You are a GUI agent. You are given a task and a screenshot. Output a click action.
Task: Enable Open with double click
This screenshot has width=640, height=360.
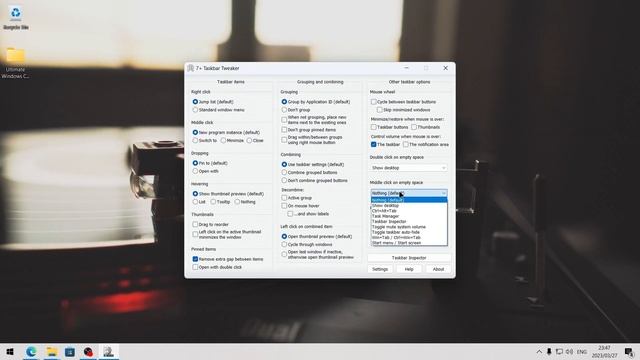point(217,267)
